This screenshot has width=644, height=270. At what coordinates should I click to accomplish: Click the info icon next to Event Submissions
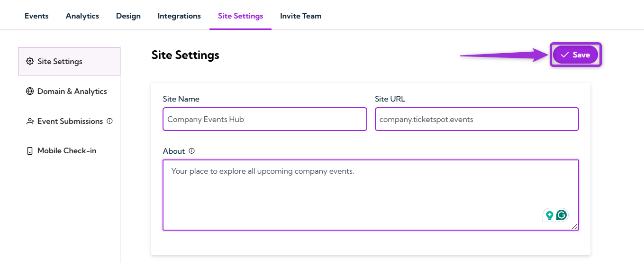[x=109, y=121]
